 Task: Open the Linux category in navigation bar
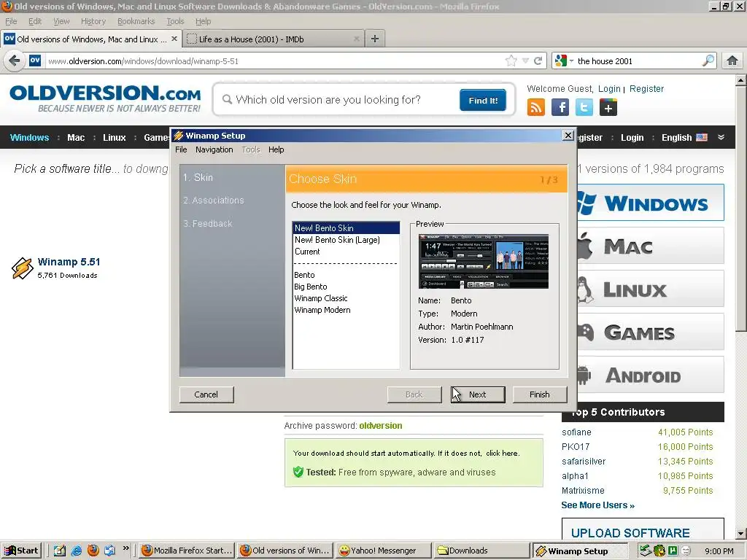115,138
